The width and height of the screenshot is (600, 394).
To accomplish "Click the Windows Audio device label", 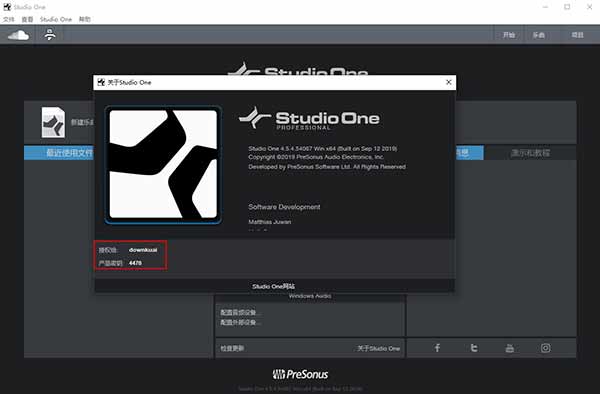I will (310, 296).
